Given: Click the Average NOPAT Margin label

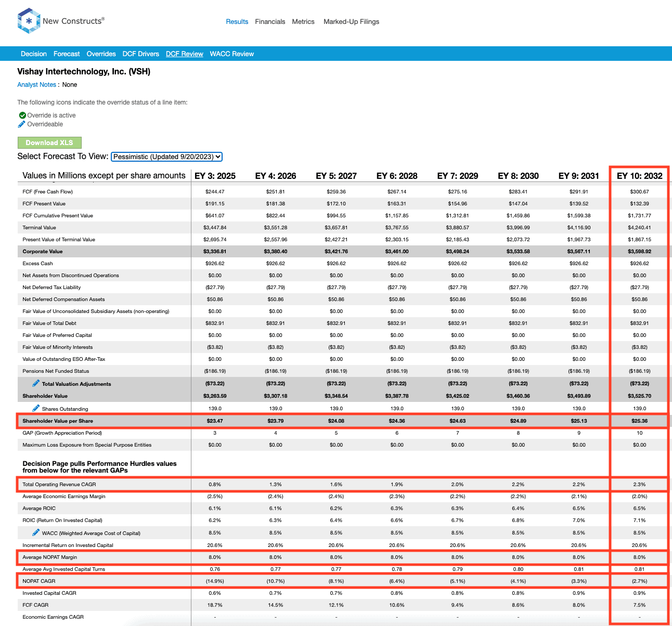Looking at the screenshot, I should (50, 557).
